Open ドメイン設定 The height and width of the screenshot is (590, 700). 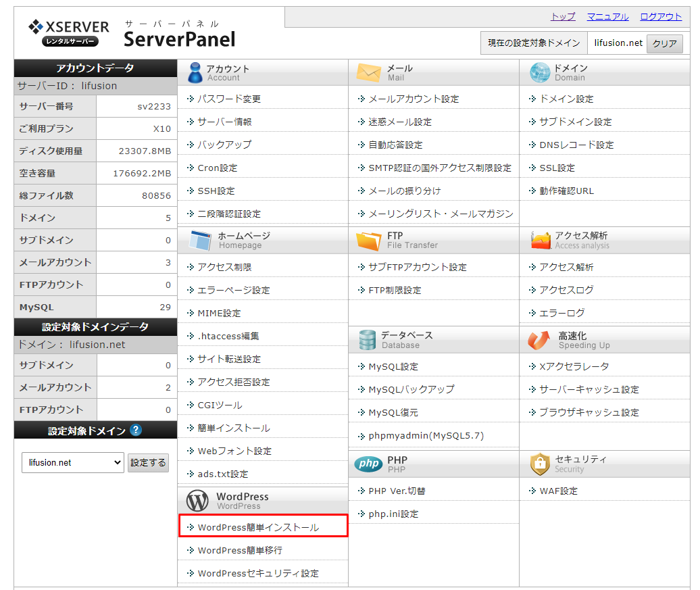point(566,99)
